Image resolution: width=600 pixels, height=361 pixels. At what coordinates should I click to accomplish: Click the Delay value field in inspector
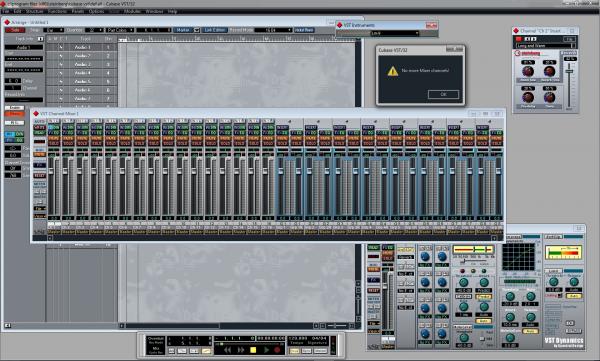[x=13, y=81]
